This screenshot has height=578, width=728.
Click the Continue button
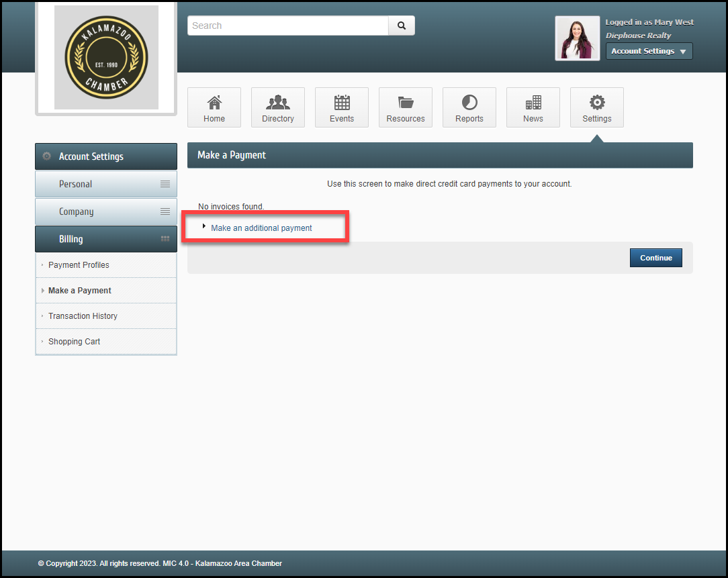click(x=655, y=258)
